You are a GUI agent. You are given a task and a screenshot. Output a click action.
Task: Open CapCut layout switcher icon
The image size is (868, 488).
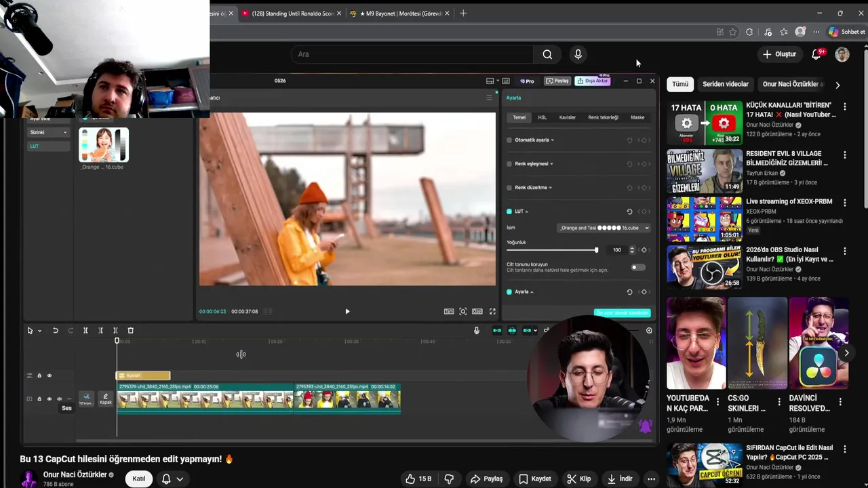coord(490,81)
